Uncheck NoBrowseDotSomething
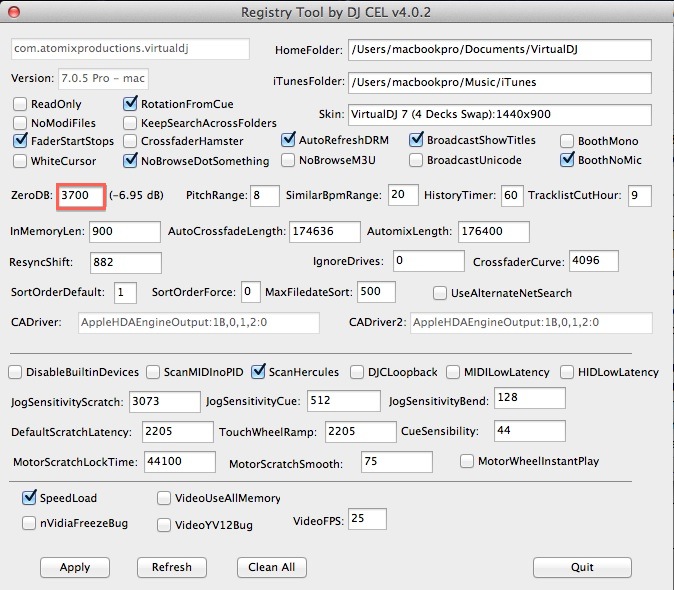This screenshot has width=674, height=590. 130,160
